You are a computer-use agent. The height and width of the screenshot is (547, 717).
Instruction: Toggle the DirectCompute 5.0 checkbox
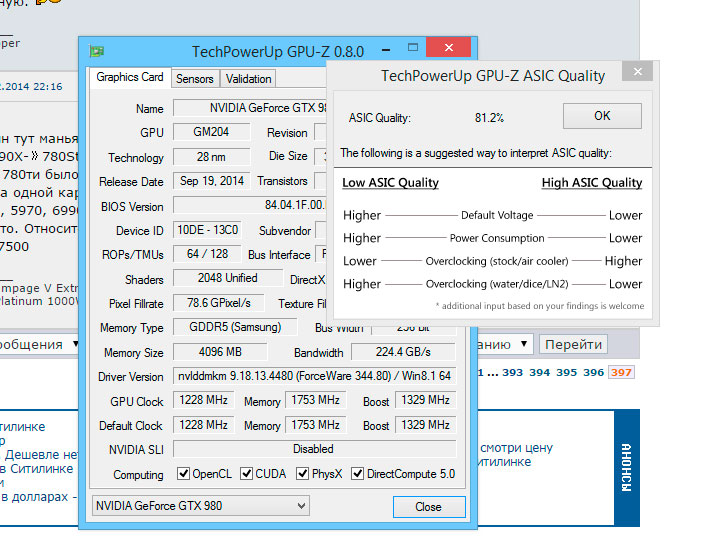pos(358,473)
